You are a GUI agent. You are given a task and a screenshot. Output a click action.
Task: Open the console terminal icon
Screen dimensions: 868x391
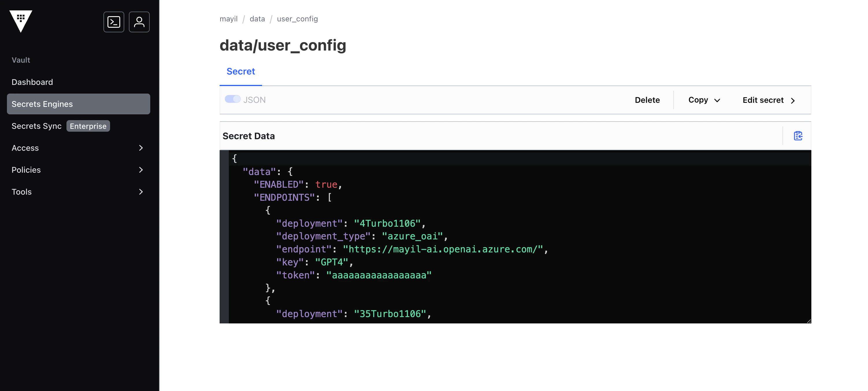(114, 22)
